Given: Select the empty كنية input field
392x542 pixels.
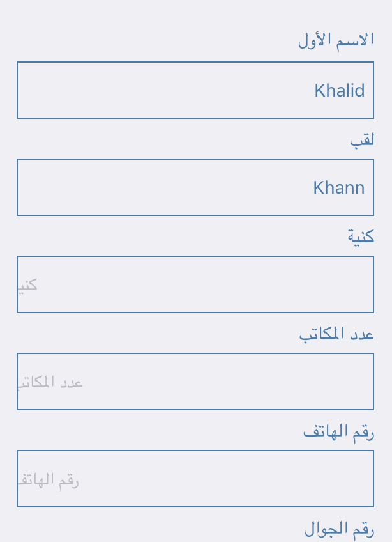Looking at the screenshot, I should tap(195, 284).
